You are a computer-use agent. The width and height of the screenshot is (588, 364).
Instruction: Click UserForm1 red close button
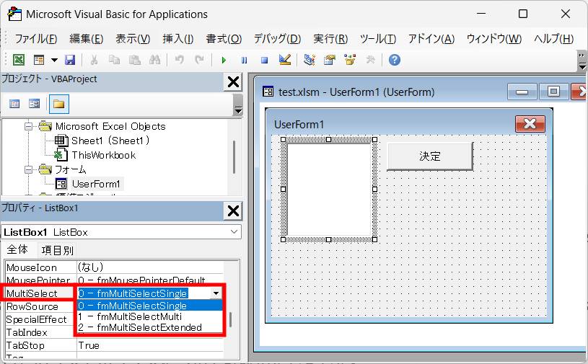[530, 124]
